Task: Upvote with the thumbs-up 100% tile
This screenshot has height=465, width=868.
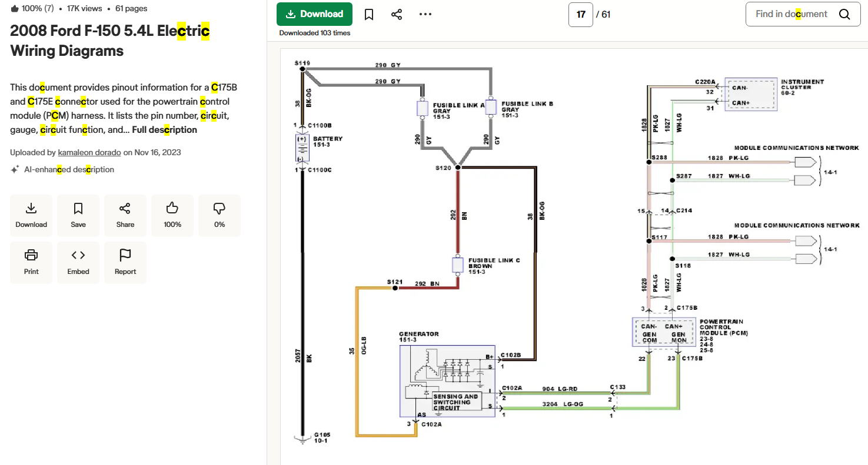Action: click(172, 216)
